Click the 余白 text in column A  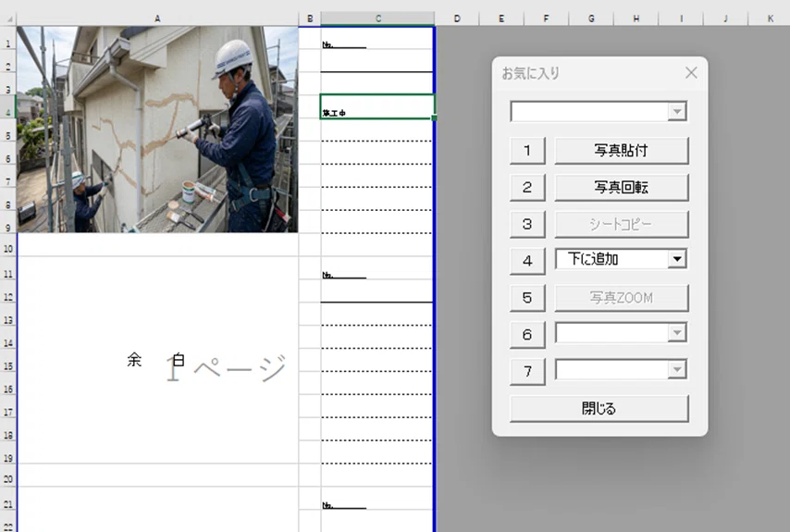[156, 360]
